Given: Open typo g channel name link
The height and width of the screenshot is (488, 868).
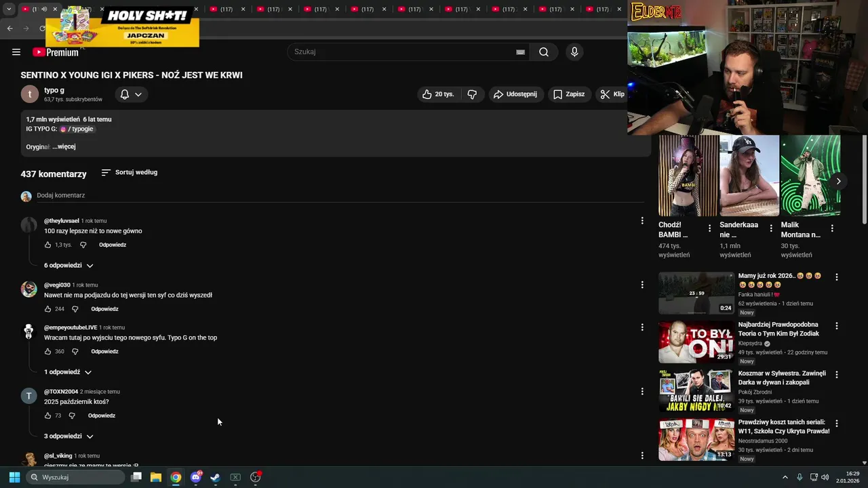Looking at the screenshot, I should (54, 90).
